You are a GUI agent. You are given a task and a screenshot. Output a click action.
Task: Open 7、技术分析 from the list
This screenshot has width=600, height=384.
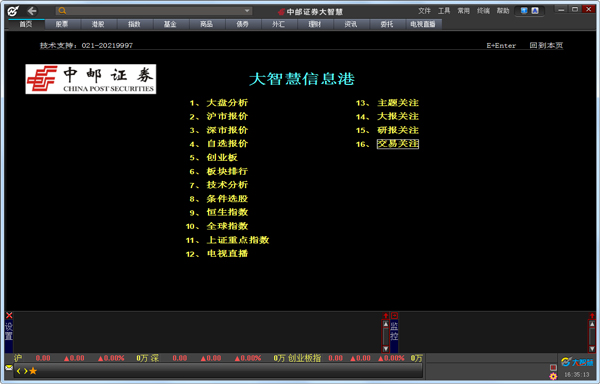coord(218,185)
